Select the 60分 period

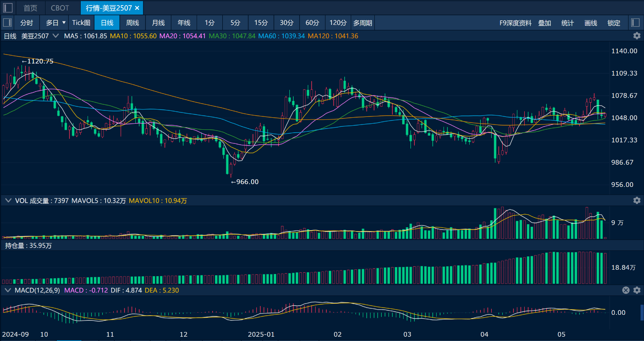click(313, 23)
